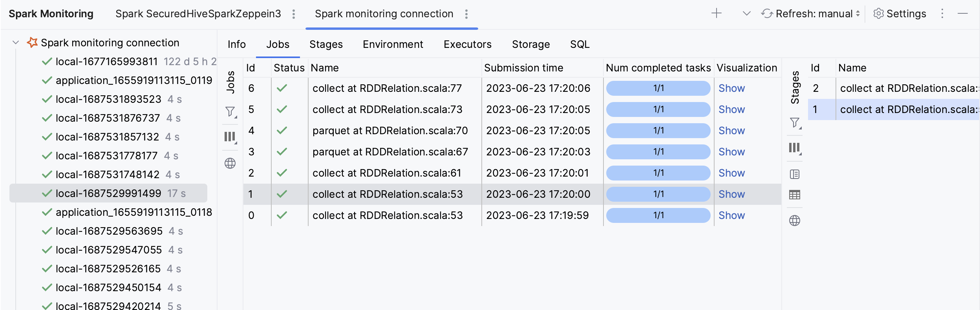The width and height of the screenshot is (980, 310).
Task: Click the filter icon in Jobs toolbar
Action: [x=230, y=112]
